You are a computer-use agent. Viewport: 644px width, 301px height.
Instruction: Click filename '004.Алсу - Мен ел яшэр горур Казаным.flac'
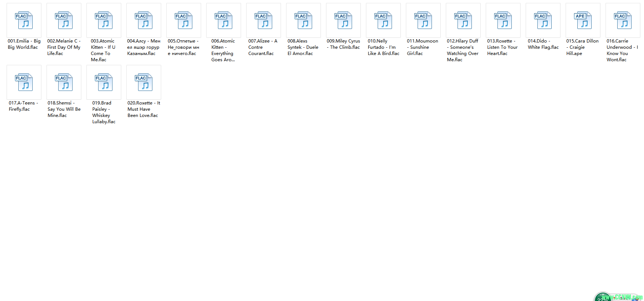tap(144, 47)
